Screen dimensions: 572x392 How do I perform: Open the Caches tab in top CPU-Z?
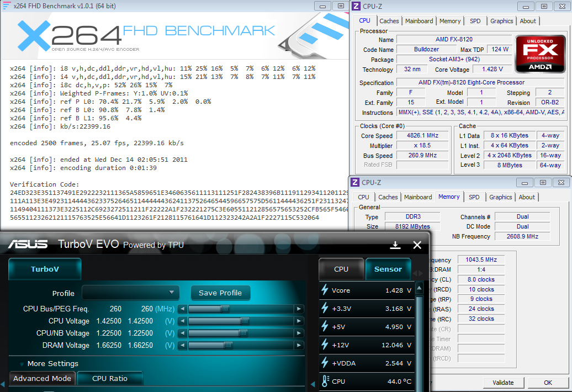coord(389,21)
